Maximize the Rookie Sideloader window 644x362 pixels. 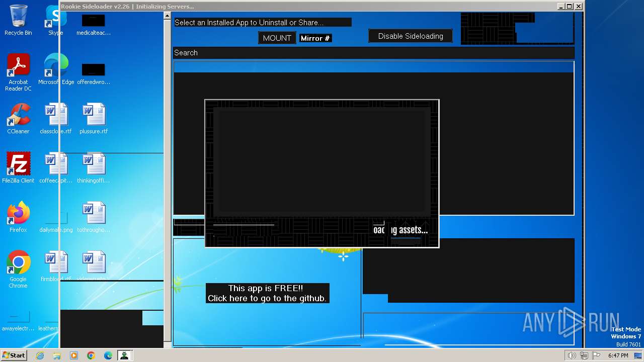(x=570, y=7)
